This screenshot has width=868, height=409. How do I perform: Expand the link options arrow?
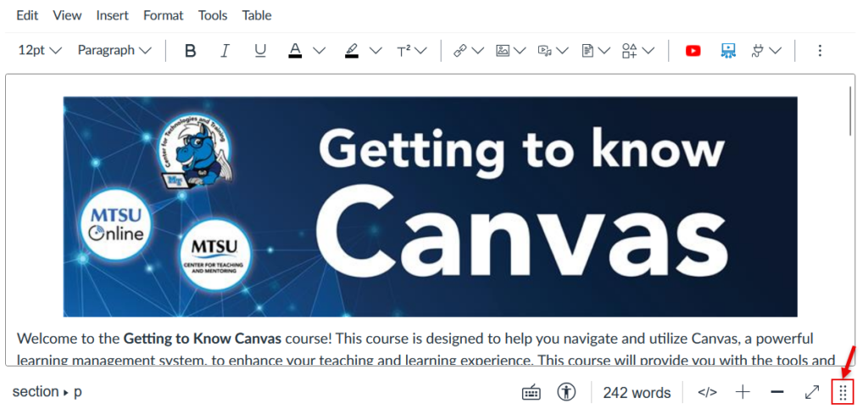click(x=478, y=51)
